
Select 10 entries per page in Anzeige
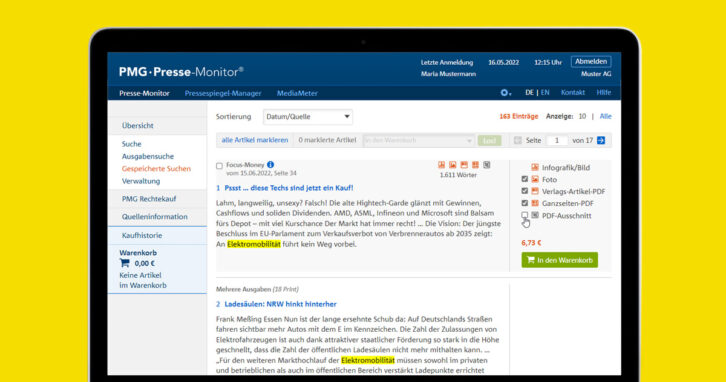coord(582,116)
